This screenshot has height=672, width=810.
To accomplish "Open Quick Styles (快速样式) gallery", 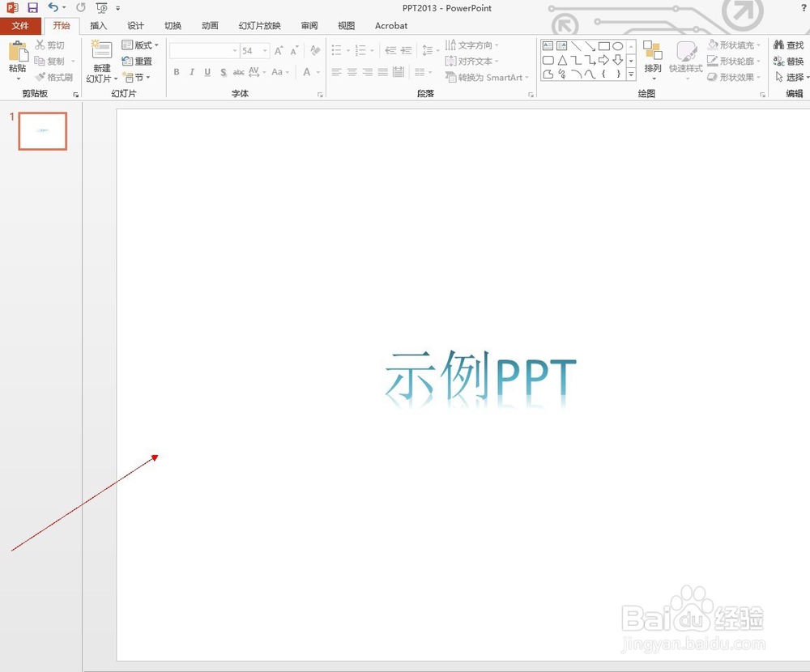I will pos(686,60).
